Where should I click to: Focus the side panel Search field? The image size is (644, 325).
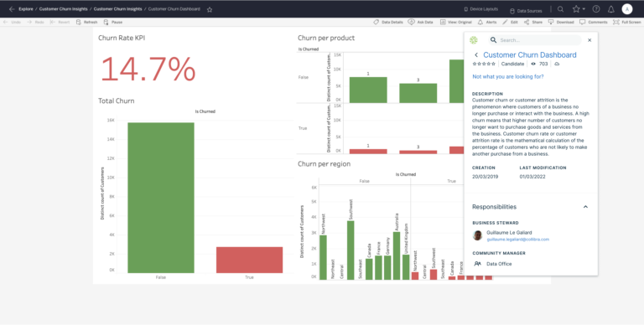(x=535, y=40)
